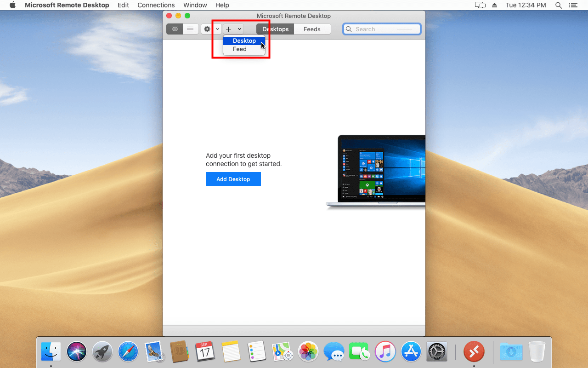Launch Siri from the Dock
The height and width of the screenshot is (368, 588).
point(77,352)
